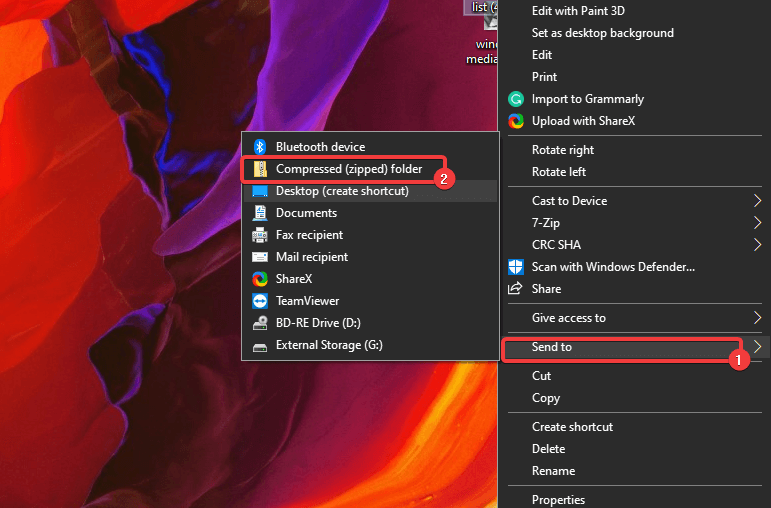The height and width of the screenshot is (508, 771).
Task: Select Upload with ShareX
Action: tap(635, 121)
